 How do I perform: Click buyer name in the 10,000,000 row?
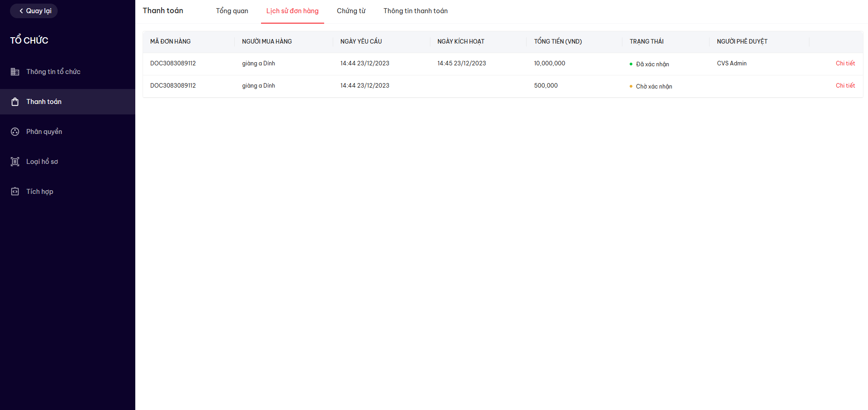click(x=258, y=63)
